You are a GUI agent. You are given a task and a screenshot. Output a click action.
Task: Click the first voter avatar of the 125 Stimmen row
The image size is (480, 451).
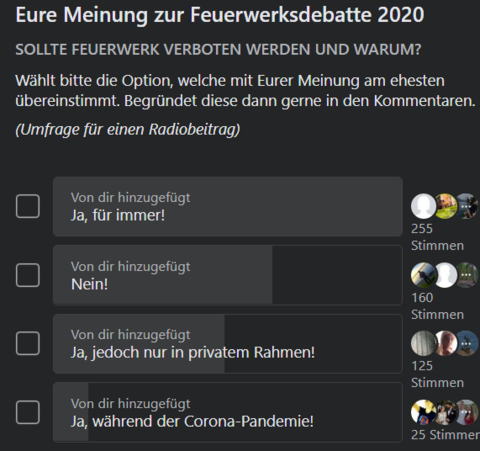tap(424, 343)
